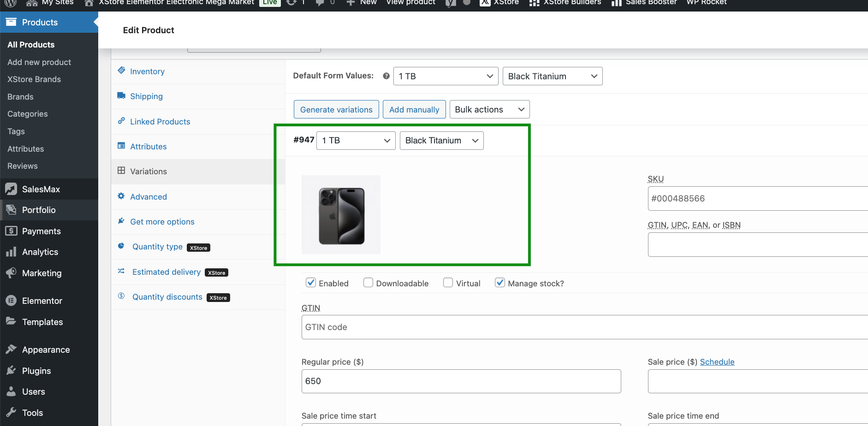Click the help icon beside Default Form Values
The width and height of the screenshot is (868, 426).
(x=386, y=76)
